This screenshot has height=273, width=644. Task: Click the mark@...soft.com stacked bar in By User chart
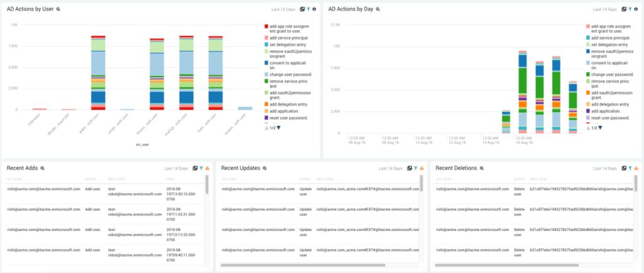(x=186, y=73)
